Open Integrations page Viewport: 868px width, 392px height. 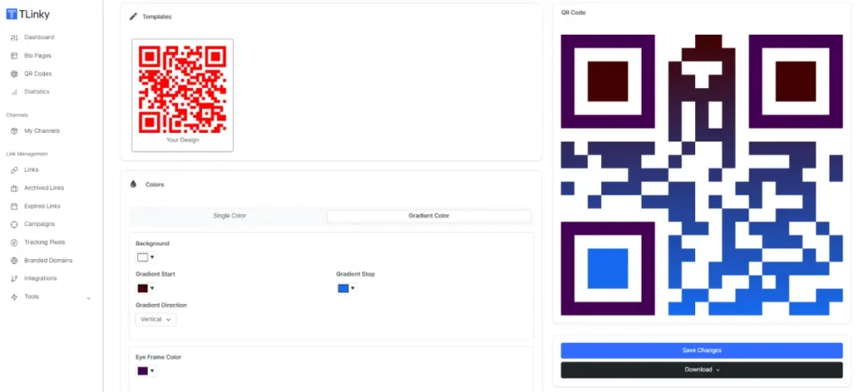tap(41, 279)
